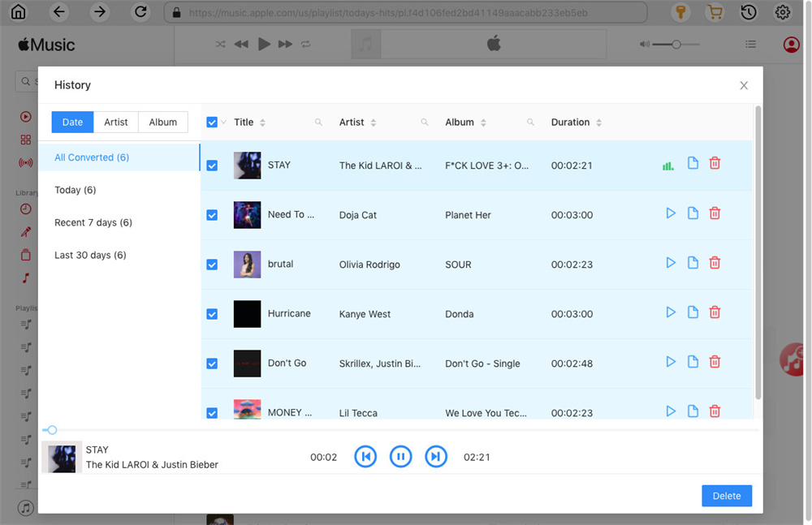Screen dimensions: 812x525
Task: Pause playback in History player
Action: (401, 457)
